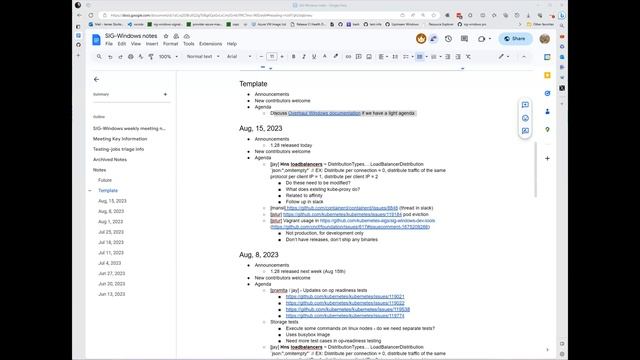
Task: Run spelling and grammar check
Action: click(x=141, y=57)
